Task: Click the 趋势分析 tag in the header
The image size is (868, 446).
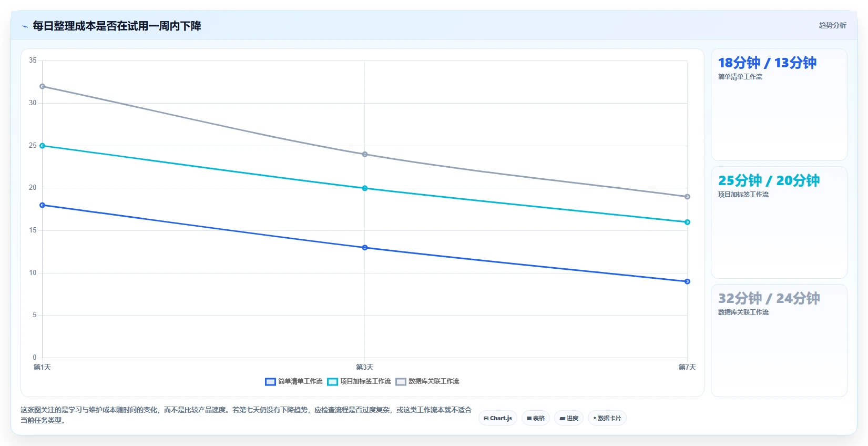Action: [x=832, y=25]
